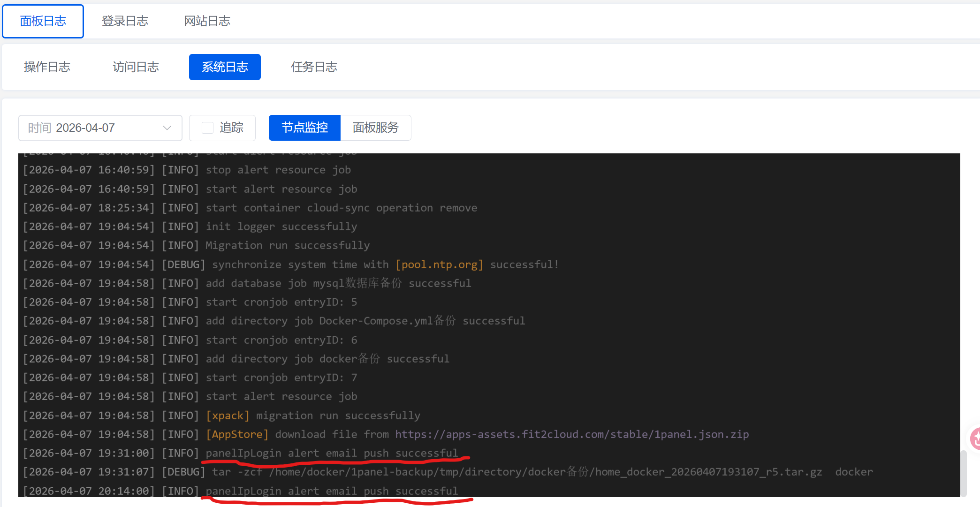Switch to 访问日志 sub-tab
Image resolution: width=980 pixels, height=507 pixels.
click(136, 67)
